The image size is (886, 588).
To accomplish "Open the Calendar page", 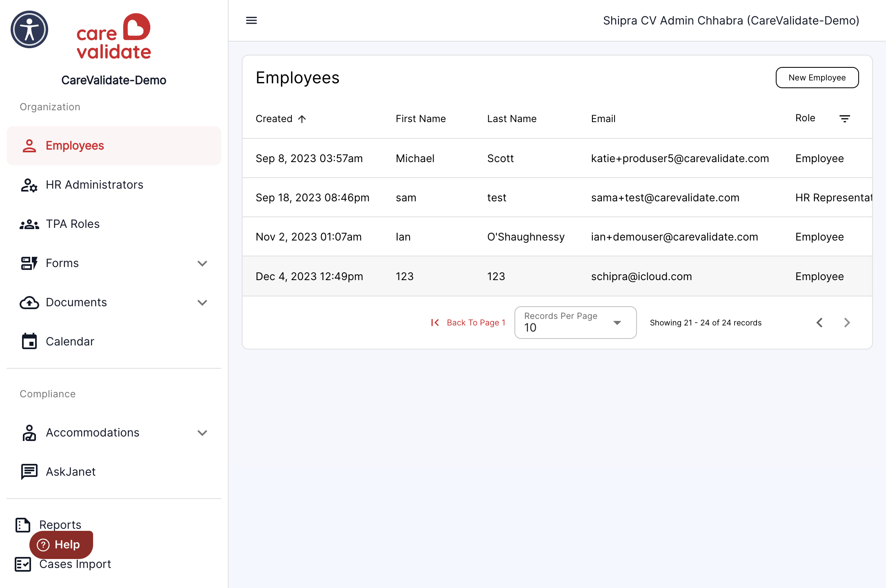I will [114, 341].
